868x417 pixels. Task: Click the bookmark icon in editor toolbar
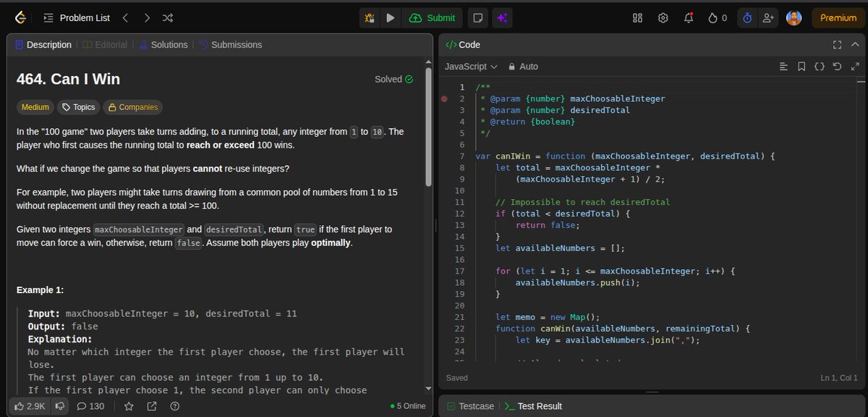[x=801, y=67]
